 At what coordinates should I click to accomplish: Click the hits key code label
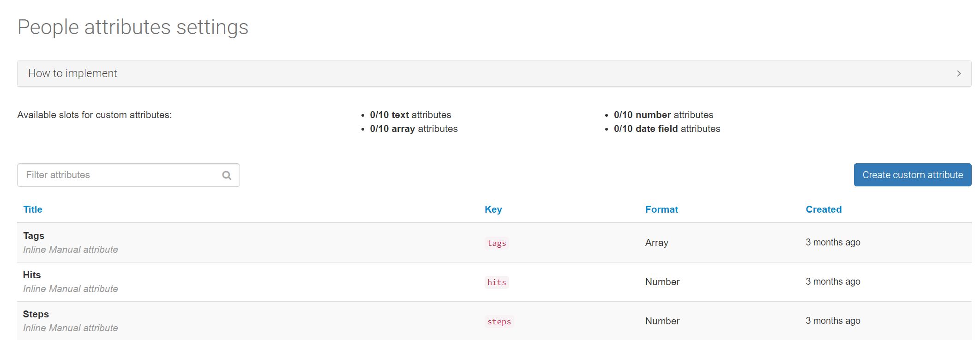click(x=497, y=282)
